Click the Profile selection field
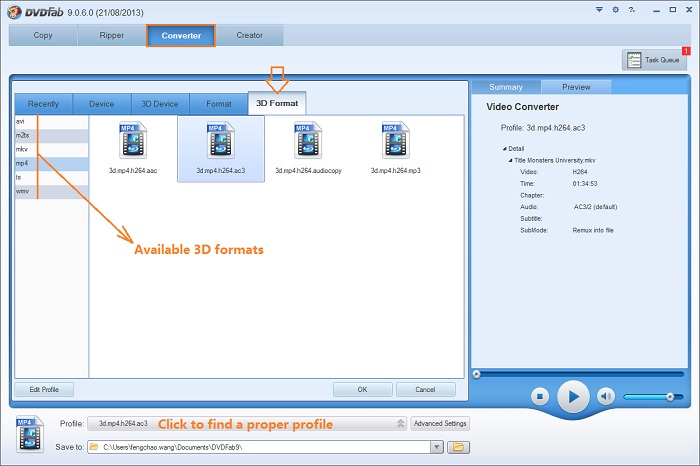The height and width of the screenshot is (466, 700). tap(247, 424)
